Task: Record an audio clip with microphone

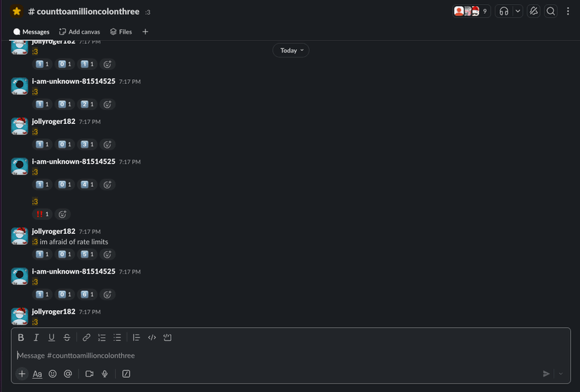Action: (x=104, y=374)
